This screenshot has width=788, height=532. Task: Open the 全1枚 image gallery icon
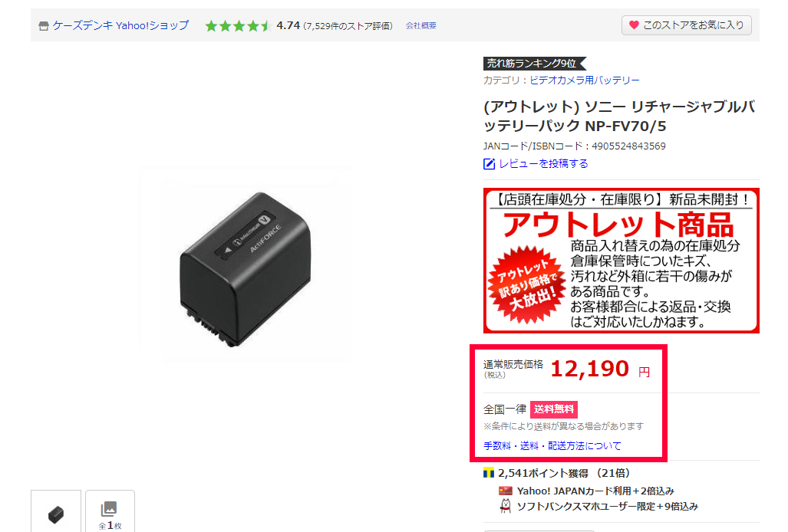pos(110,513)
